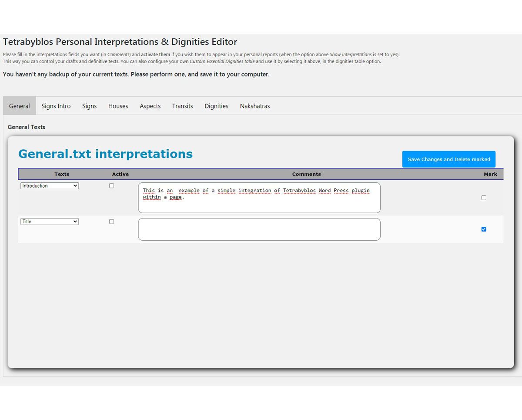Viewport: 522px width, 420px height.
Task: Uncheck the Mark checkbox in Title row
Action: (484, 229)
